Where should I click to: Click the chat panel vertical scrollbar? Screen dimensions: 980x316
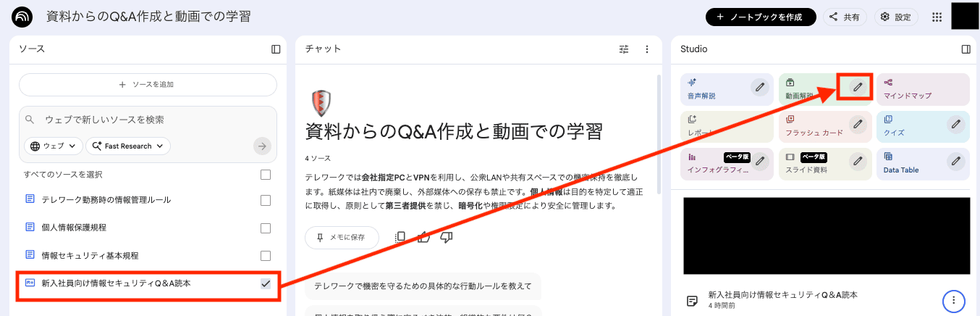point(658,134)
